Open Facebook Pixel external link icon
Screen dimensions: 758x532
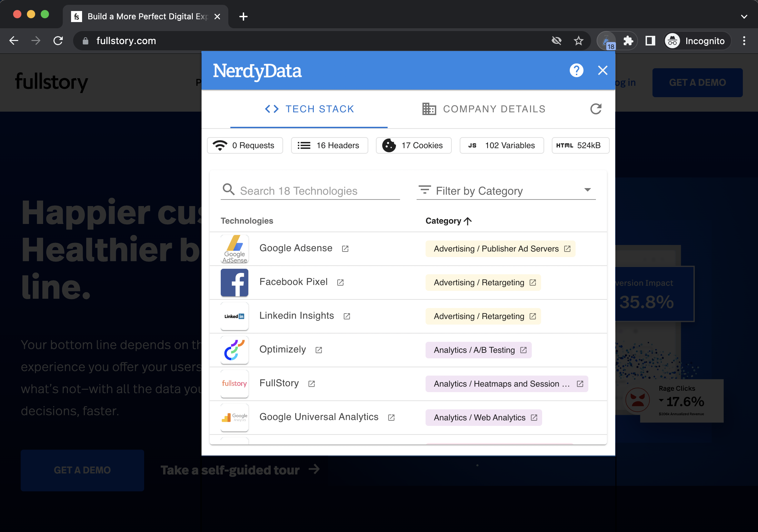pos(340,283)
